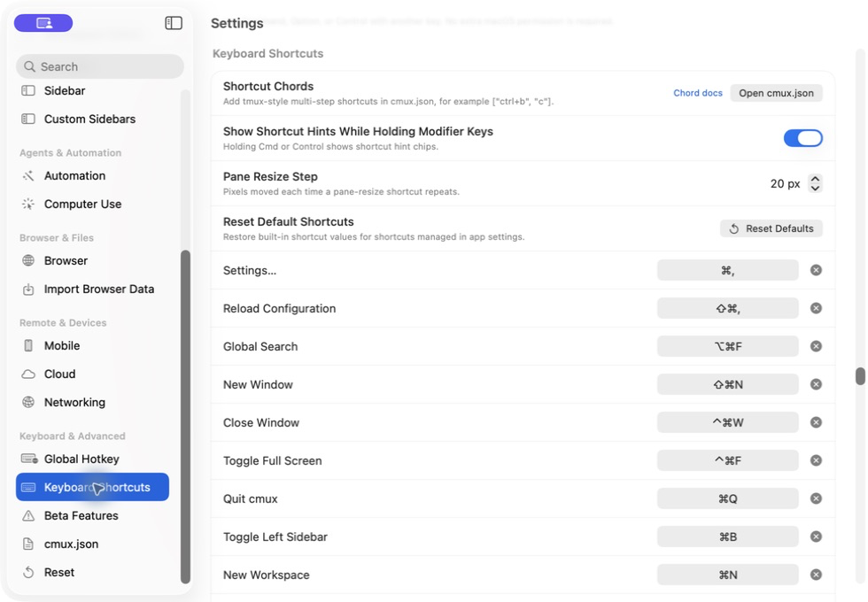Open the Cloud settings section
The height and width of the screenshot is (602, 868).
pos(92,374)
